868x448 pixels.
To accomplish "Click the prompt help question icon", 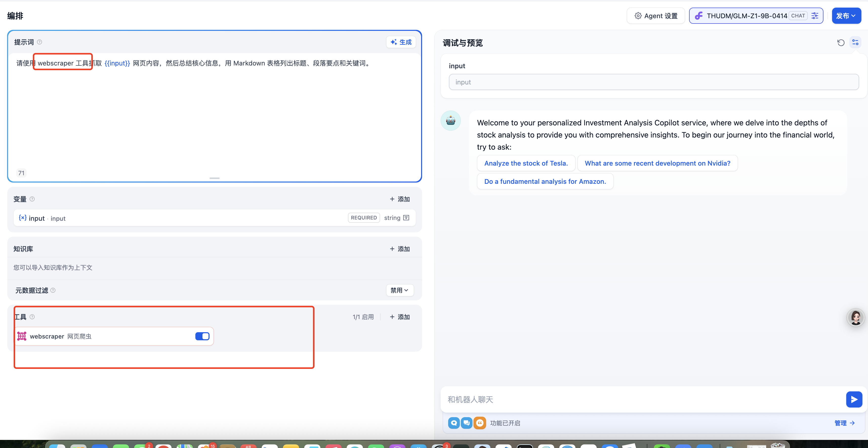I will click(39, 42).
